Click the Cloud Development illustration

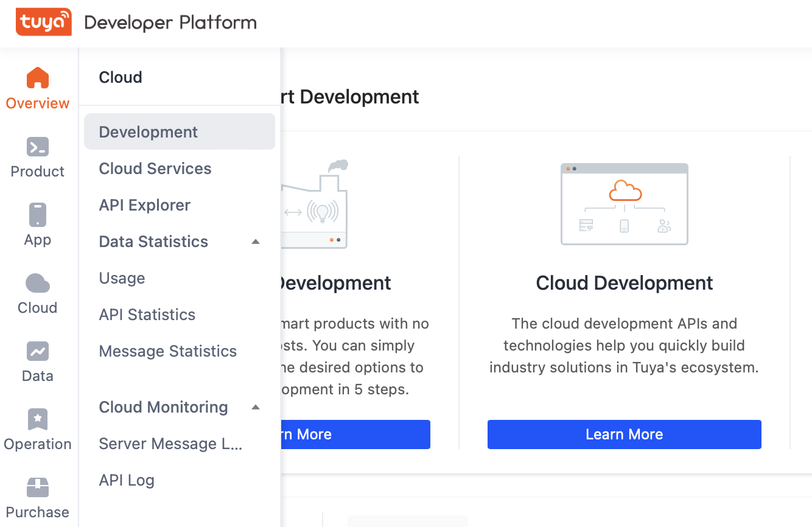(624, 204)
